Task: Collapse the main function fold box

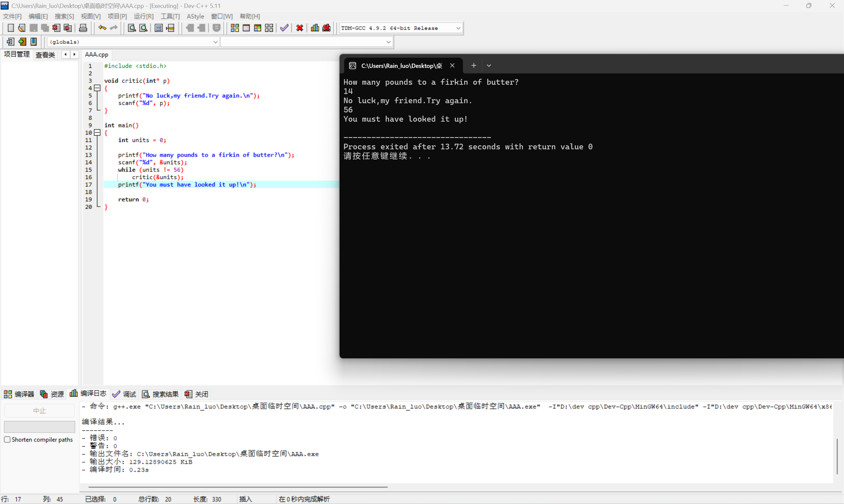Action: pyautogui.click(x=98, y=133)
